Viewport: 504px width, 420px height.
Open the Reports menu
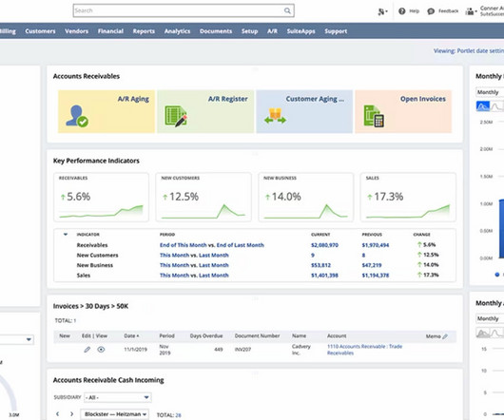pos(144,31)
